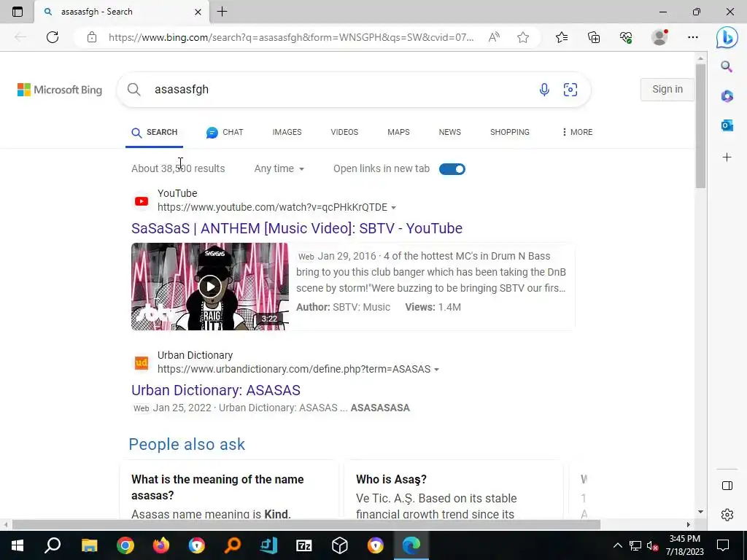Viewport: 747px width, 560px height.
Task: Open the profile avatar menu
Action: coord(659,37)
